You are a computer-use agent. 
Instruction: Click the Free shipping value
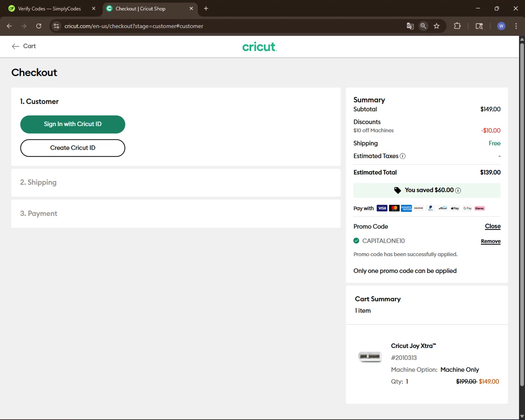(495, 143)
